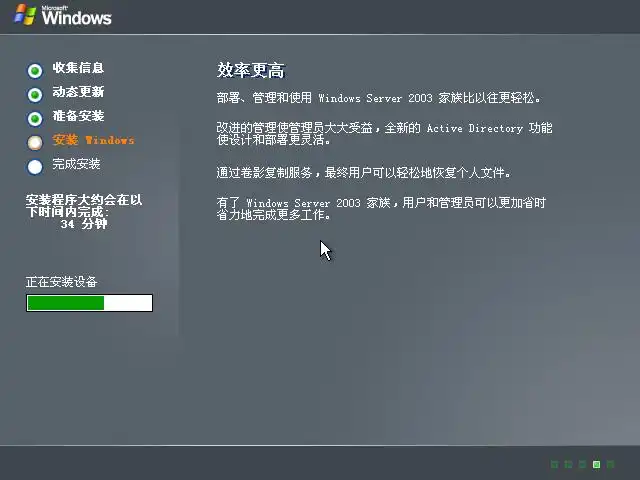Screen dimensions: 640x480
Task: Click the highlighted 安装 Windows step label
Action: (x=93, y=140)
